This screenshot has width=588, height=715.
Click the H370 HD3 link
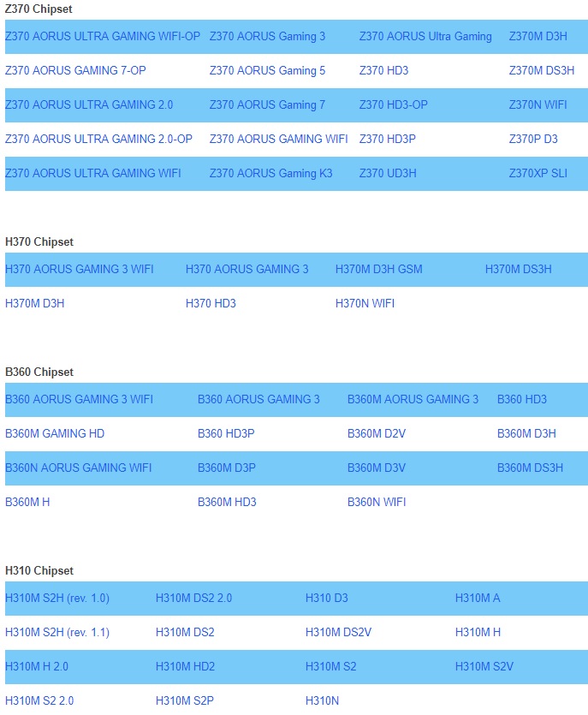point(211,303)
